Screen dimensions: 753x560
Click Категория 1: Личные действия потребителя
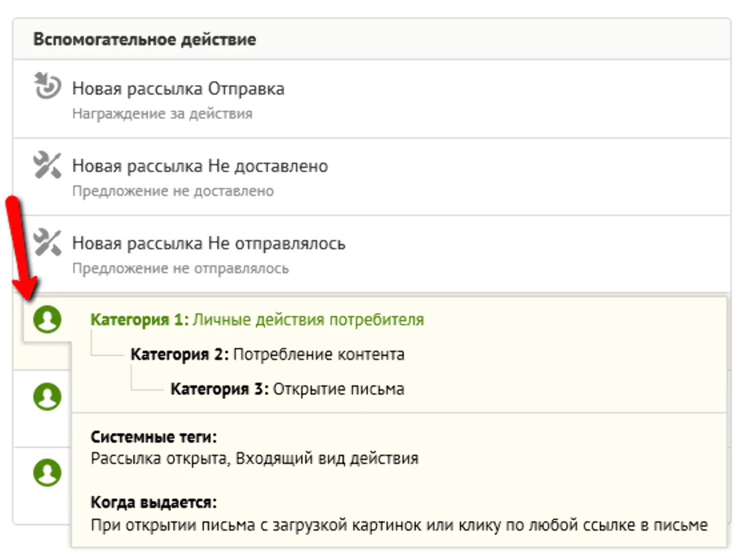(257, 320)
